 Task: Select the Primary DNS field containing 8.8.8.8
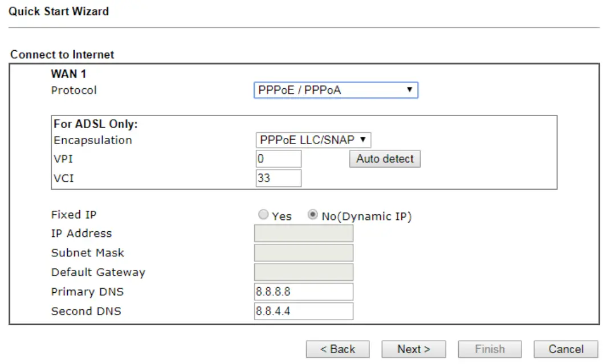coord(303,291)
